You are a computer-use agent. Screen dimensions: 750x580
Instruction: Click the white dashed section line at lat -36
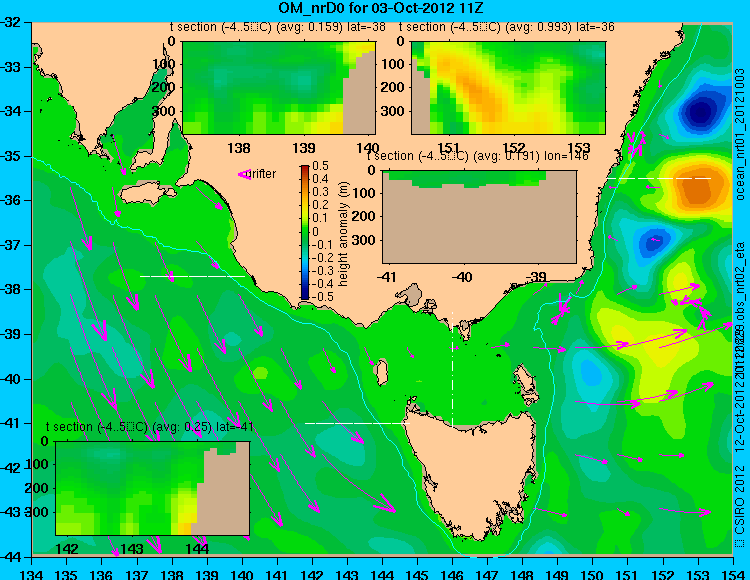tap(659, 178)
